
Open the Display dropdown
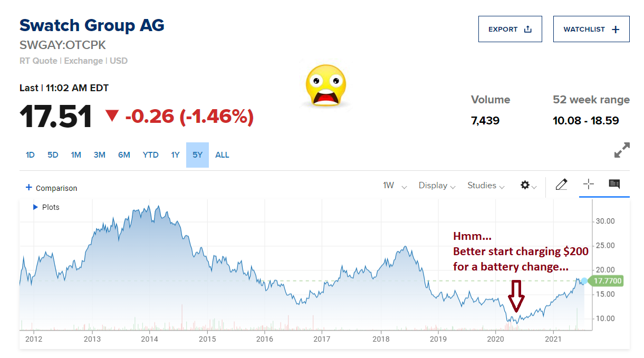pyautogui.click(x=437, y=186)
